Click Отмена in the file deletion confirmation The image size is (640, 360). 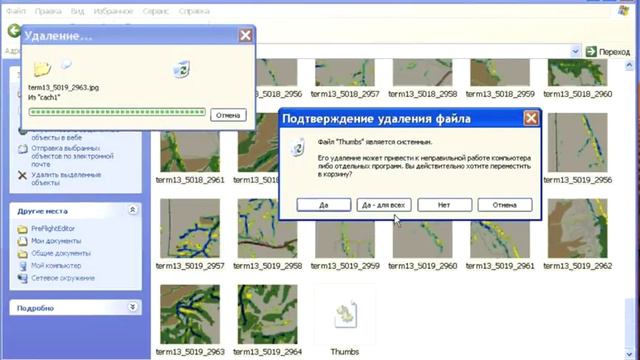tap(505, 205)
